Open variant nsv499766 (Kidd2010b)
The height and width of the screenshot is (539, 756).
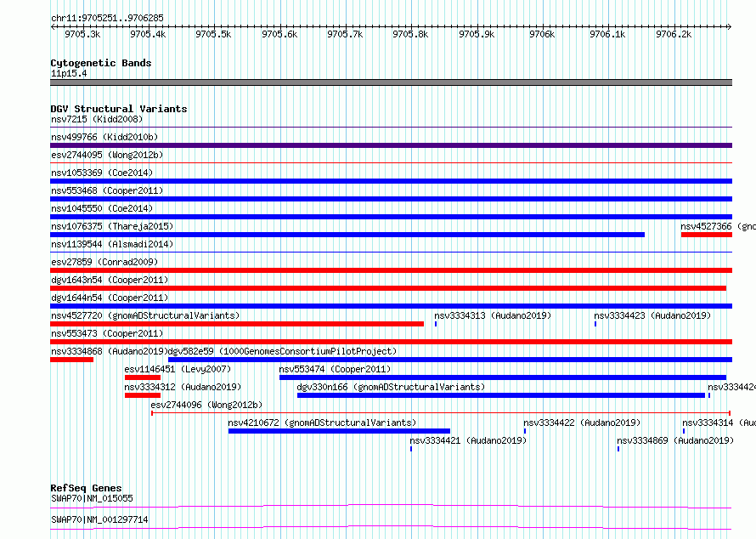click(x=104, y=137)
